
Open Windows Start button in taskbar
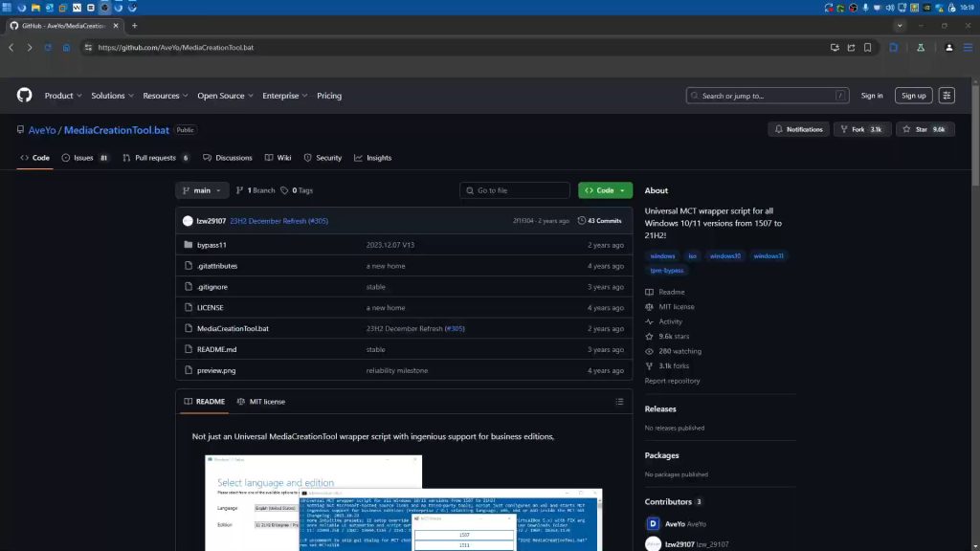click(7, 8)
